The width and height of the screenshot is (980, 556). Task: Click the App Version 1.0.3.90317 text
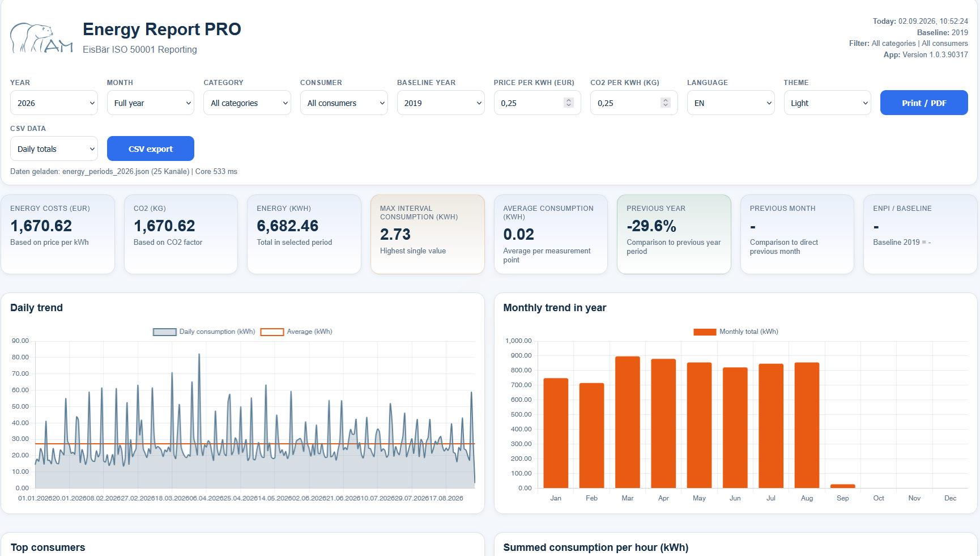tap(926, 55)
